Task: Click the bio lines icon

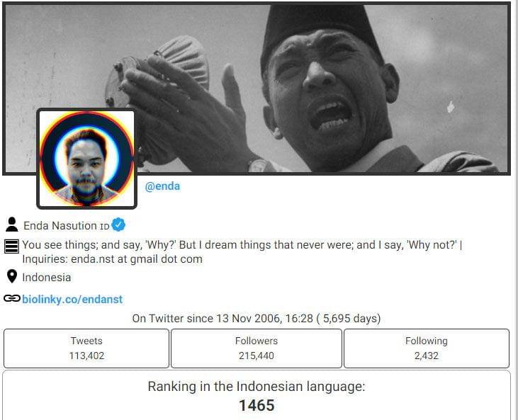Action: click(x=11, y=246)
